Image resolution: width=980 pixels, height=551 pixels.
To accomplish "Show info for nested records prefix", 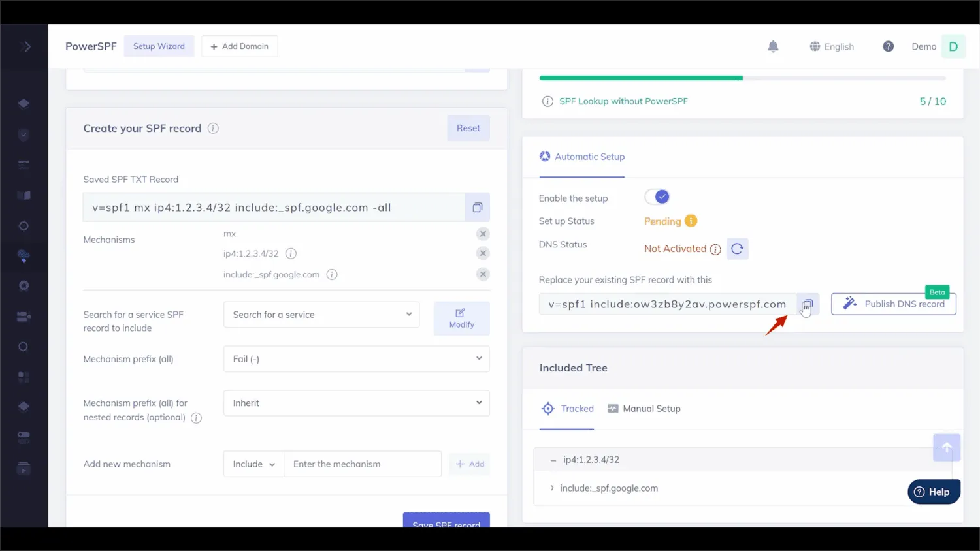I will [x=196, y=418].
